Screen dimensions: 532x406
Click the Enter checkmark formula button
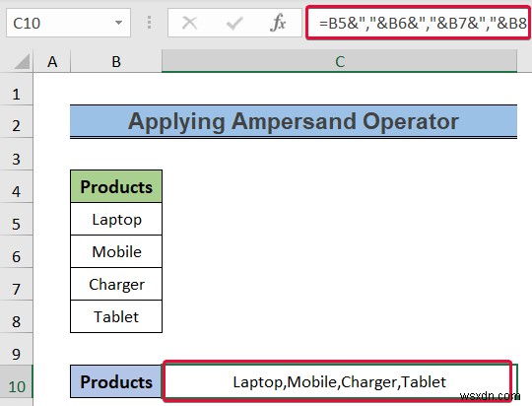234,24
